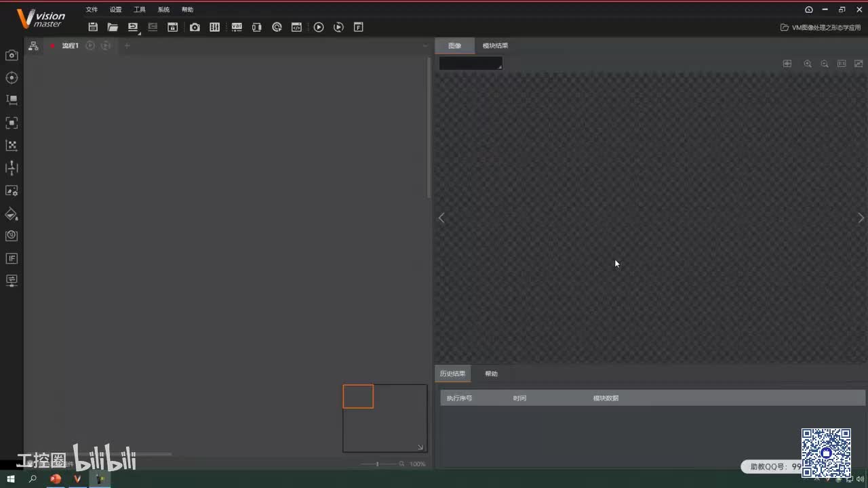868x488 pixels.
Task: Click the 模块数据 column header
Action: click(x=606, y=398)
